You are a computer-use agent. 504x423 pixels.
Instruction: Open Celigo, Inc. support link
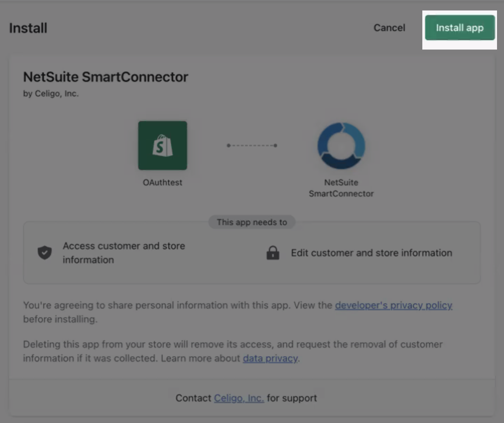tap(239, 398)
